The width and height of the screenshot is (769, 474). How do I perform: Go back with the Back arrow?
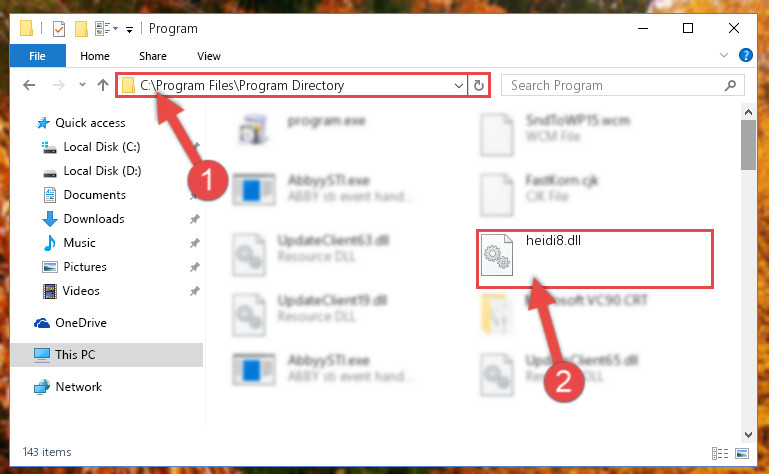(29, 85)
